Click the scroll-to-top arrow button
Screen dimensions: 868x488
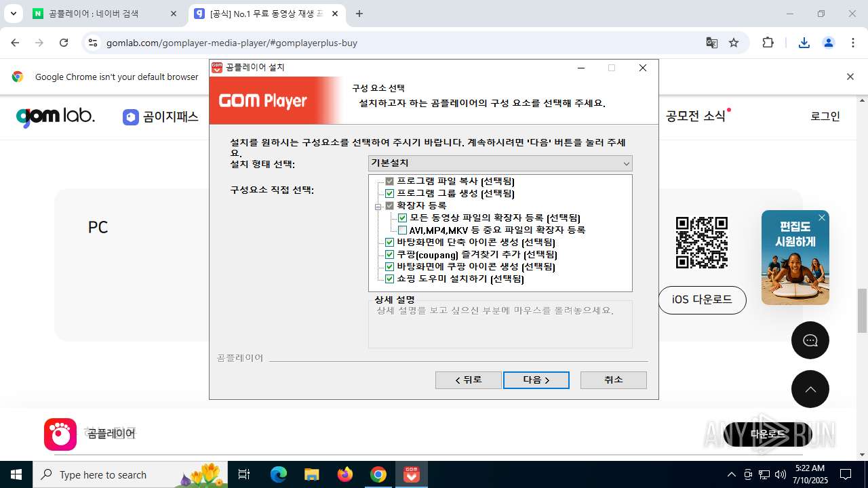810,389
